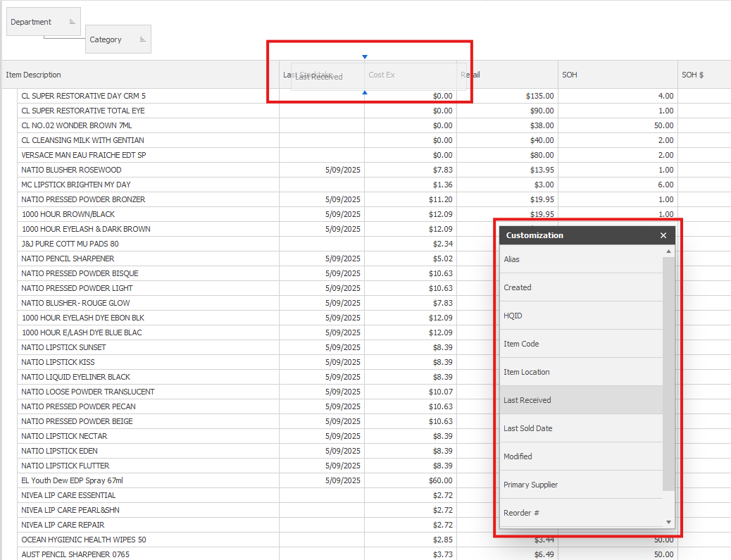731x560 pixels.
Task: Click the scroll-up arrow in Customization list
Action: 668,251
